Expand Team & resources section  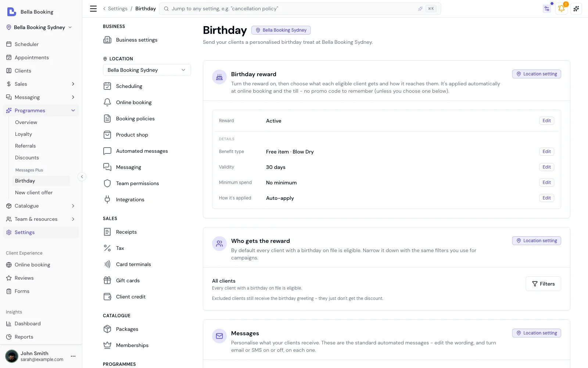(x=73, y=219)
